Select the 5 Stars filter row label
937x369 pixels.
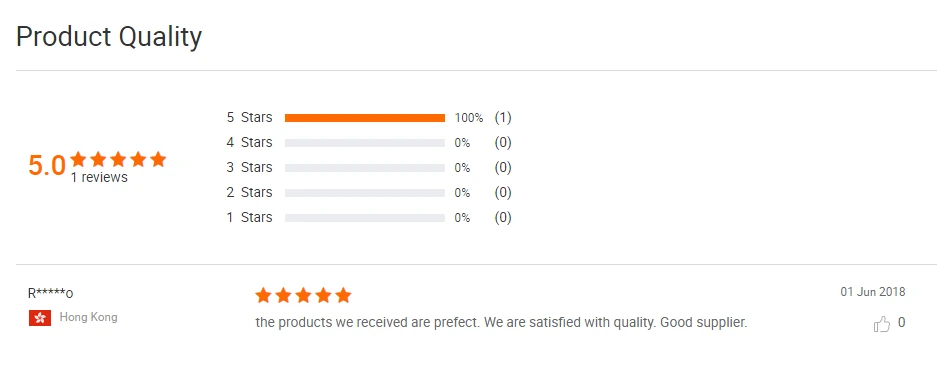coord(249,117)
